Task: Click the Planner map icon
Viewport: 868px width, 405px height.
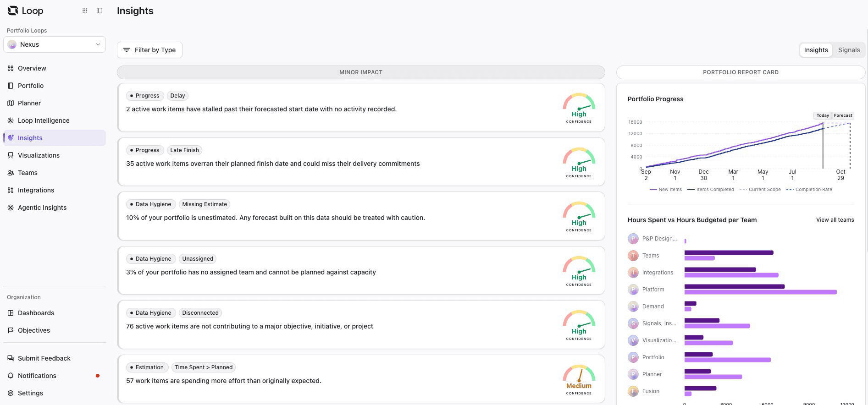Action: tap(11, 103)
